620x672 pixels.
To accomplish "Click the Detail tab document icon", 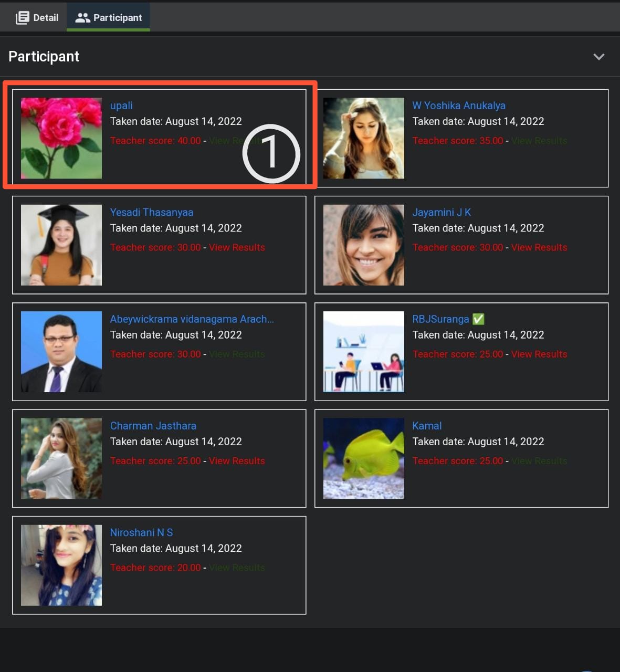I will tap(22, 17).
